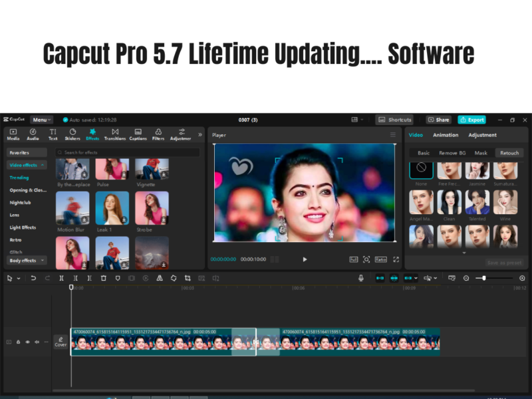The image size is (532, 399).
Task: Click the rotate icon in timeline toolbar
Action: (174, 278)
